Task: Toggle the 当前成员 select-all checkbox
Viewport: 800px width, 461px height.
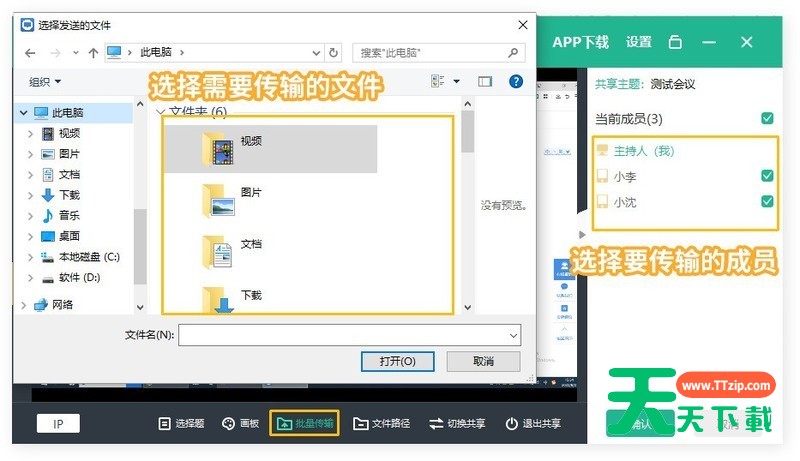Action: point(767,119)
